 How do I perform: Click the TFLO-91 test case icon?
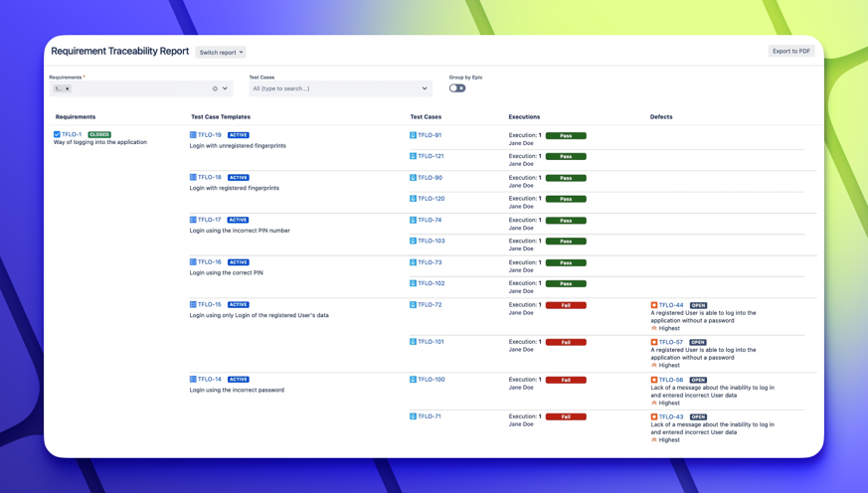click(413, 135)
